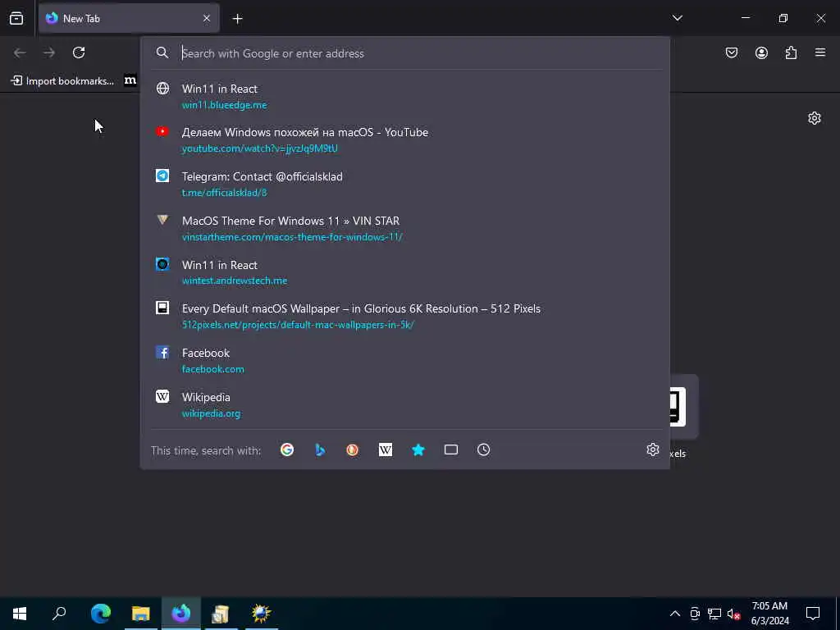Image resolution: width=840 pixels, height=630 pixels.
Task: Click t.me/officialsklad/8 URL
Action: coord(225,192)
